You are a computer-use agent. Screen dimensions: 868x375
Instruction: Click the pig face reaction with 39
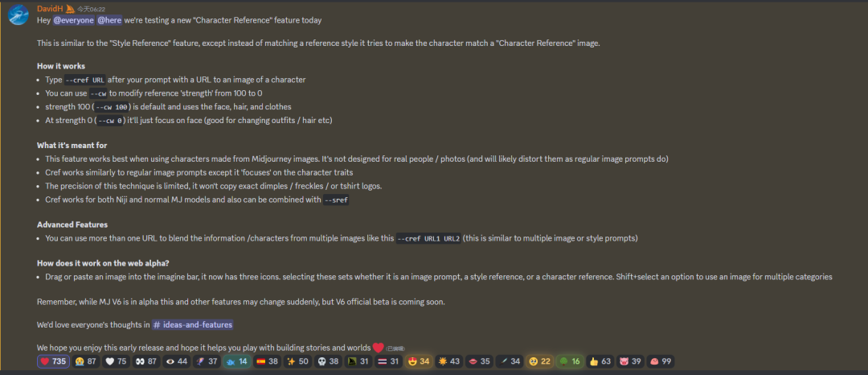(x=630, y=361)
